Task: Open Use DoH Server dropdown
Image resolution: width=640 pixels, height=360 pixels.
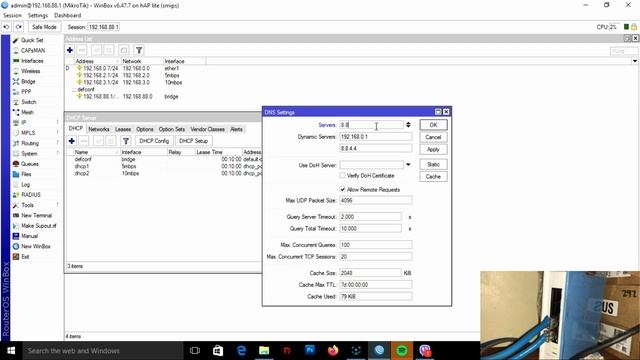Action: click(408, 165)
